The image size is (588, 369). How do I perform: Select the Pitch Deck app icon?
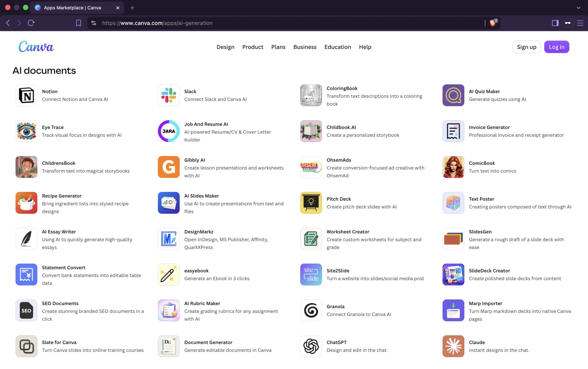tap(311, 203)
